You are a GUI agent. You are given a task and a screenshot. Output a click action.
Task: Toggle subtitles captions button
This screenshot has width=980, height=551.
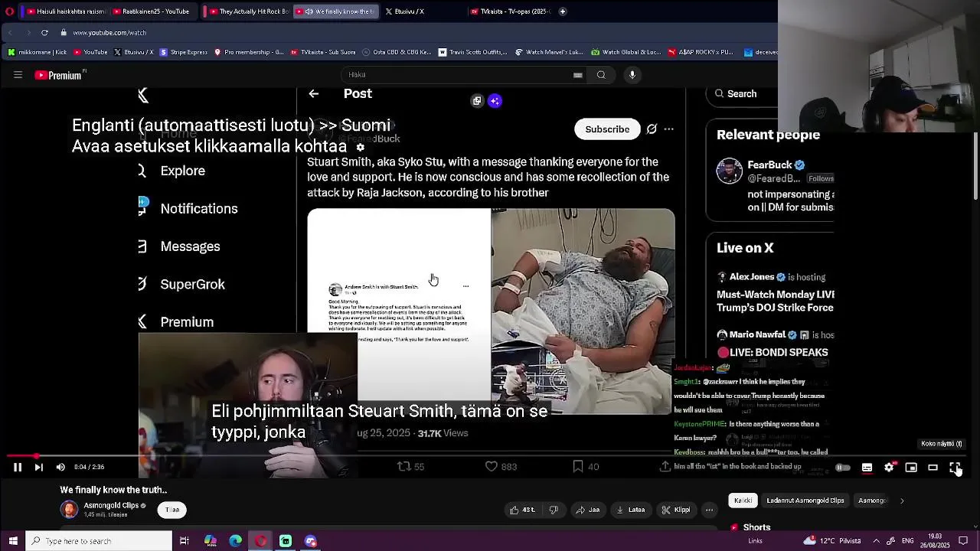(867, 468)
